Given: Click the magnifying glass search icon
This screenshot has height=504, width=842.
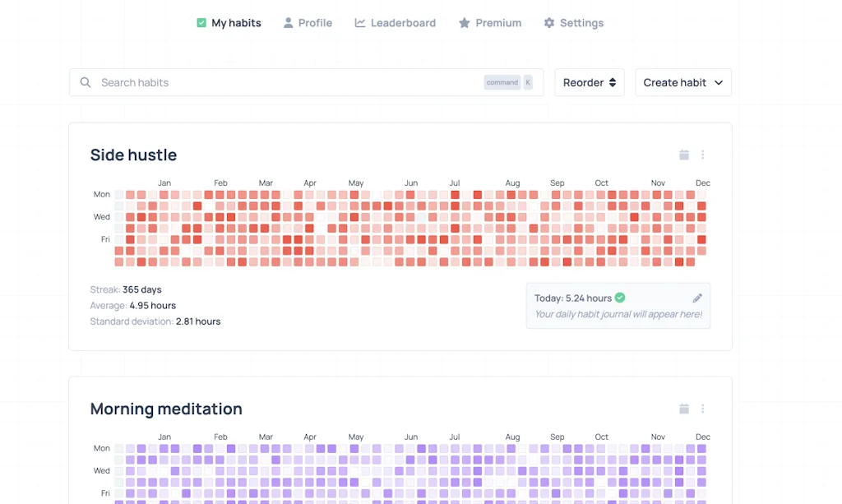Looking at the screenshot, I should click(x=86, y=82).
